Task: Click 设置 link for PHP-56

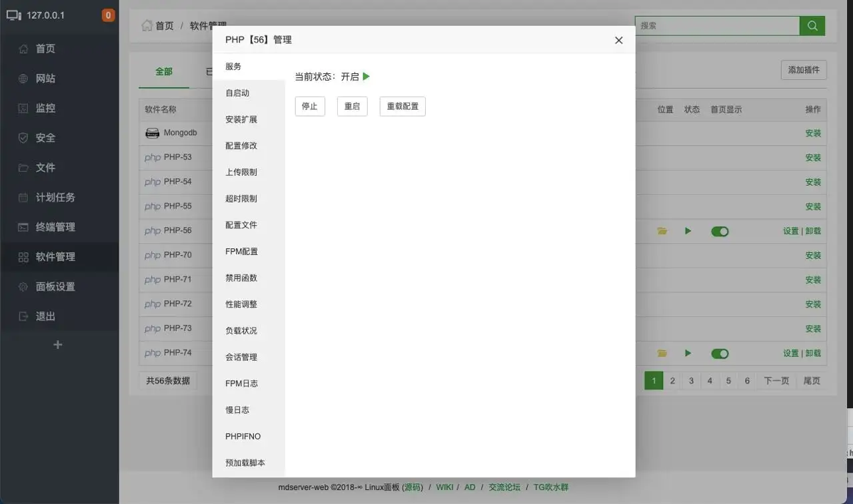Action: (791, 231)
